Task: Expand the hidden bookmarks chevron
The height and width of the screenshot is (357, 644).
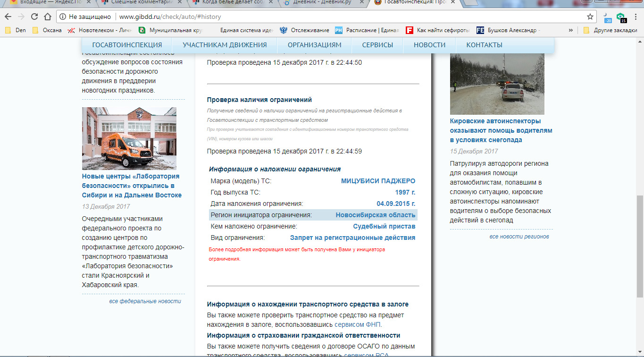Action: point(571,30)
